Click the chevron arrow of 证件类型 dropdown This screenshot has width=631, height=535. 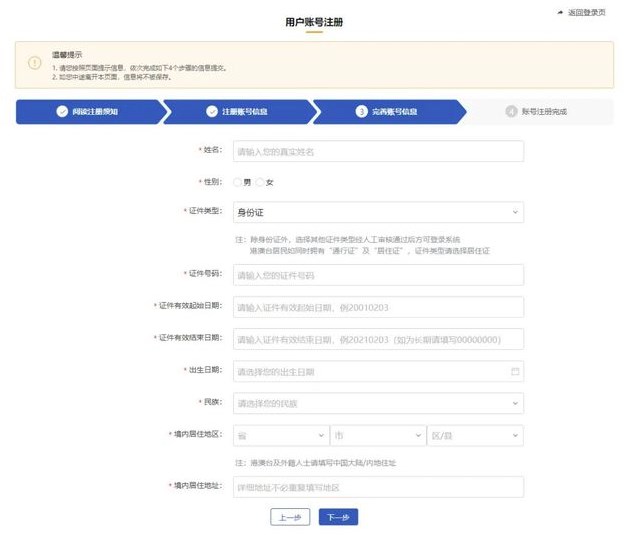[x=515, y=212]
